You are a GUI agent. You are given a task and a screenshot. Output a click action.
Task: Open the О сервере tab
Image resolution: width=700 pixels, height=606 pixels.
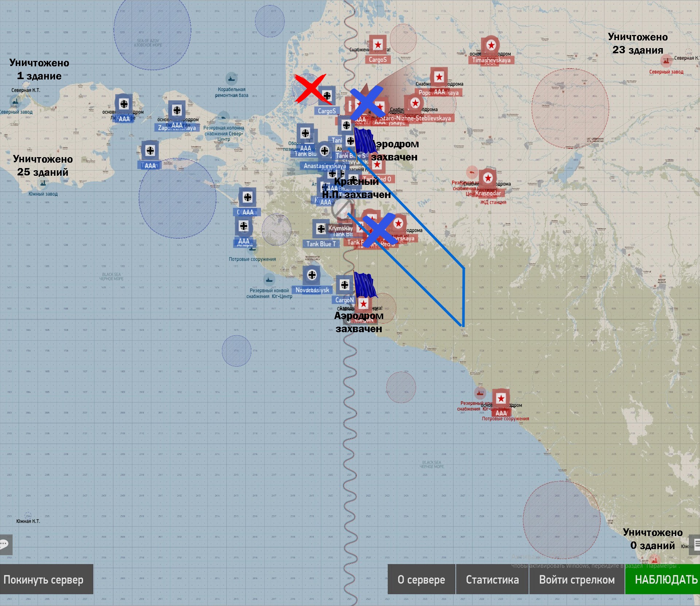421,579
